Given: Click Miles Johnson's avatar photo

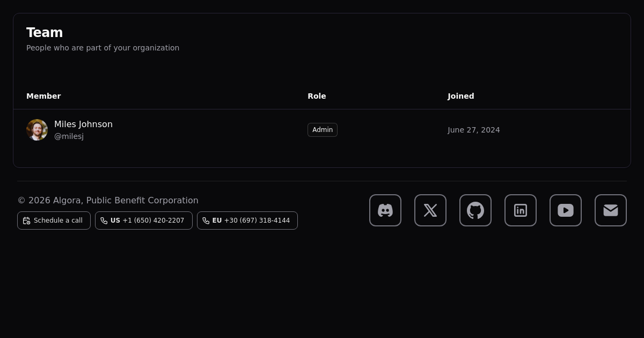Looking at the screenshot, I should [37, 130].
